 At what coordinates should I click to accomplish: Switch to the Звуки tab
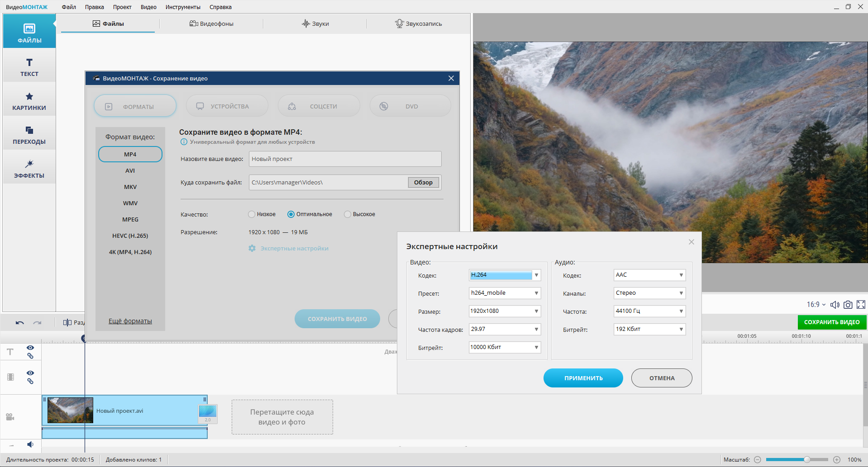[x=315, y=24]
